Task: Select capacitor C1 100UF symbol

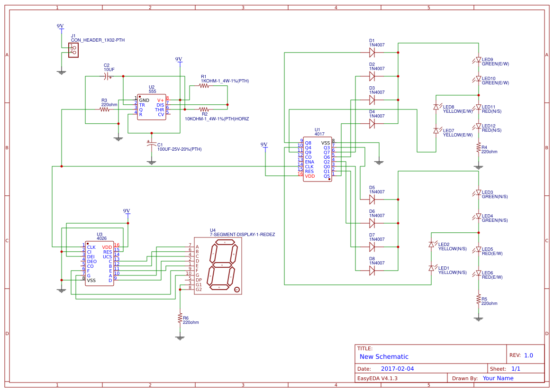Action: coord(151,145)
